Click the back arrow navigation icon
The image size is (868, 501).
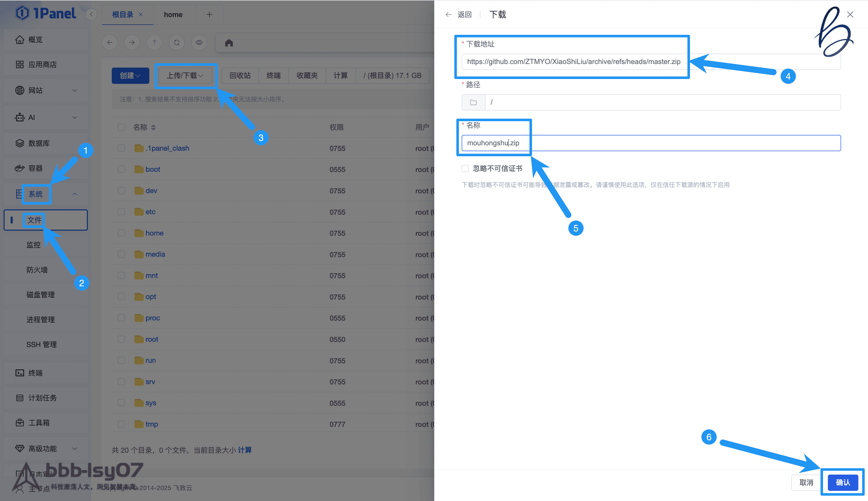click(110, 42)
